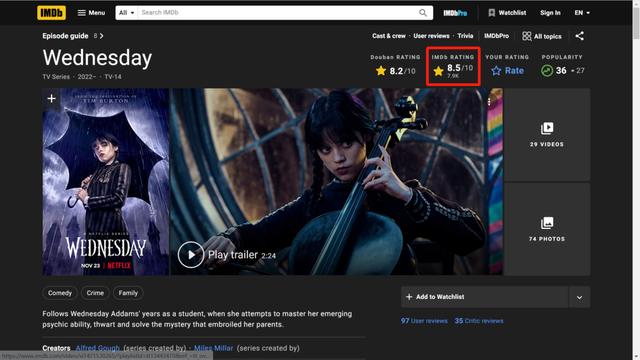The height and width of the screenshot is (360, 640).
Task: Open All topics grid
Action: coord(542,36)
